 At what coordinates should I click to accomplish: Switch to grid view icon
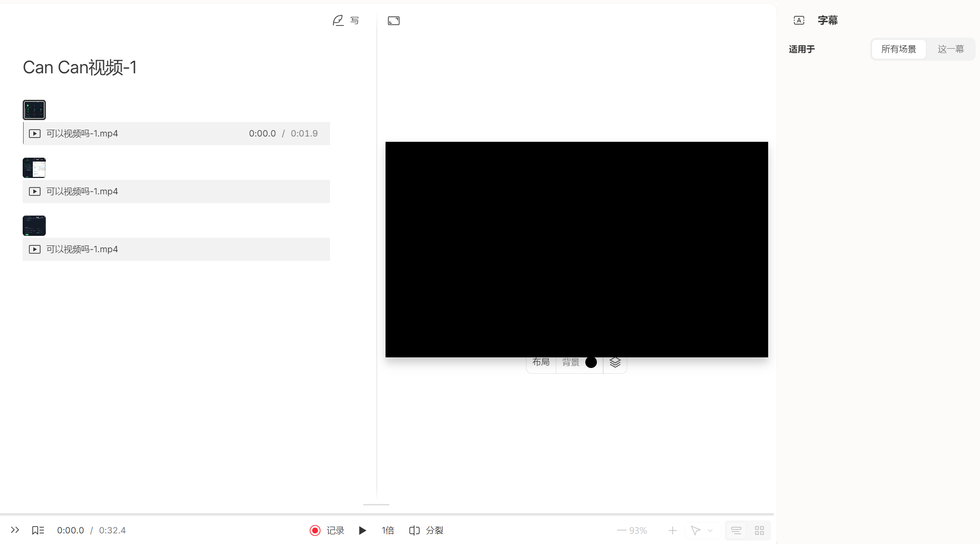pos(759,530)
